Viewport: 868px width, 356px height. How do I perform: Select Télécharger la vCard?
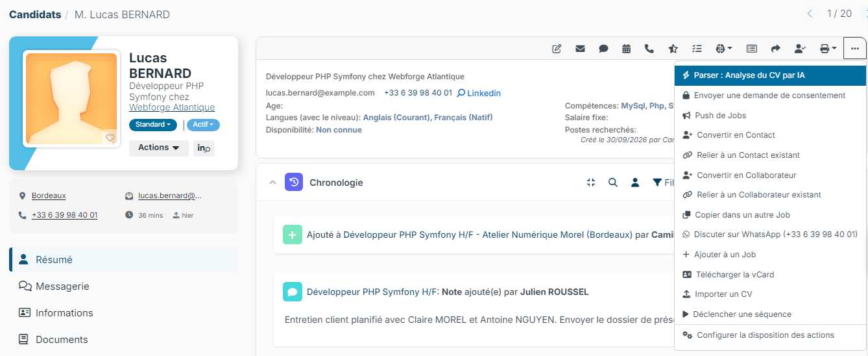tap(771, 275)
